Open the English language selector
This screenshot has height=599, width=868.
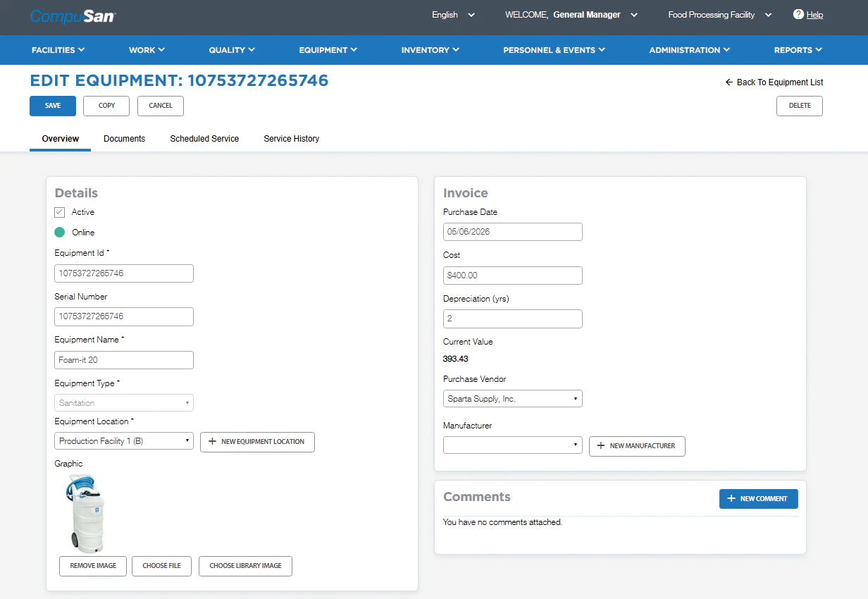coord(454,15)
